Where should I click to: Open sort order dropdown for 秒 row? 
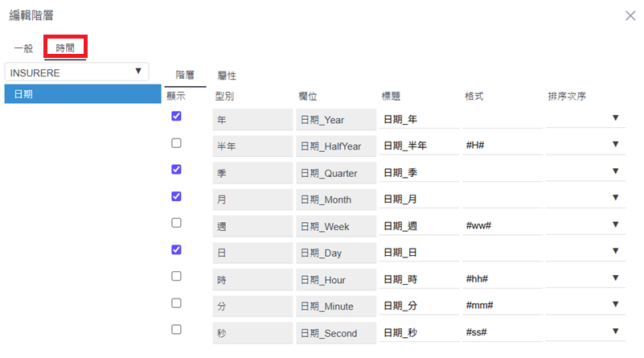tap(585, 331)
